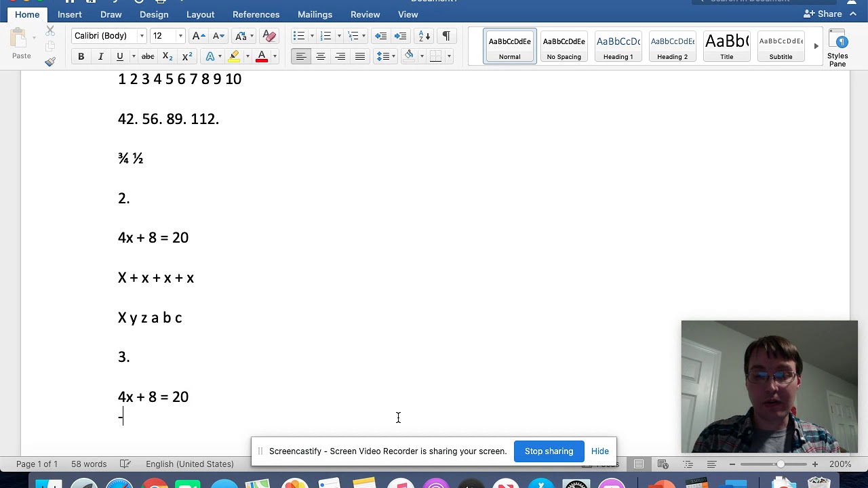Image resolution: width=868 pixels, height=488 pixels.
Task: Open the Styles Pane
Action: tap(837, 49)
